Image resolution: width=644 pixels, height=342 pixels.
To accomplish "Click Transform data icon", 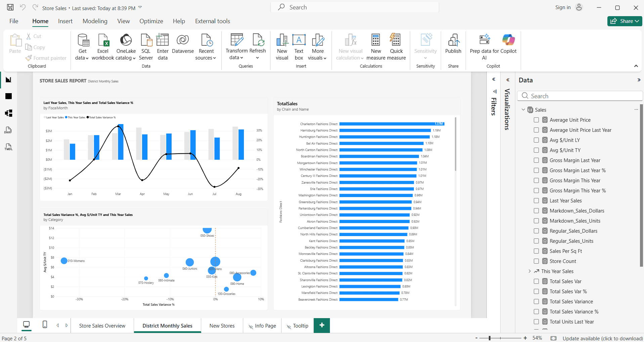I will (237, 40).
